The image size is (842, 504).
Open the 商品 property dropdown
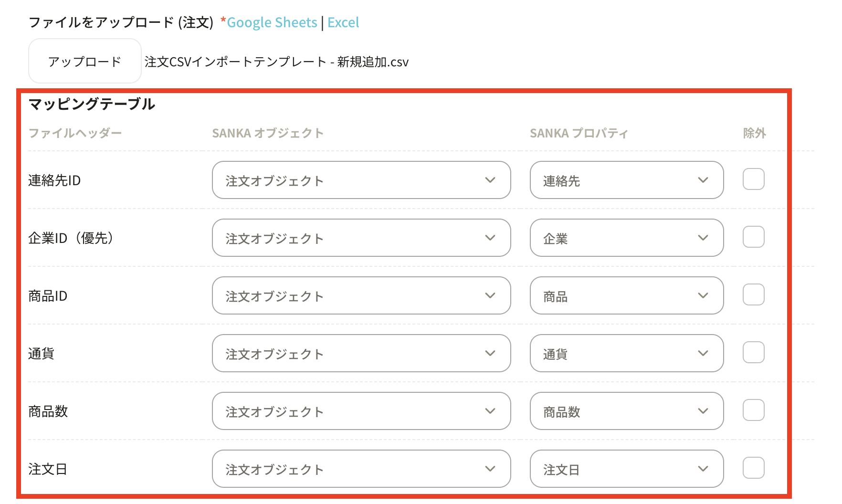626,295
